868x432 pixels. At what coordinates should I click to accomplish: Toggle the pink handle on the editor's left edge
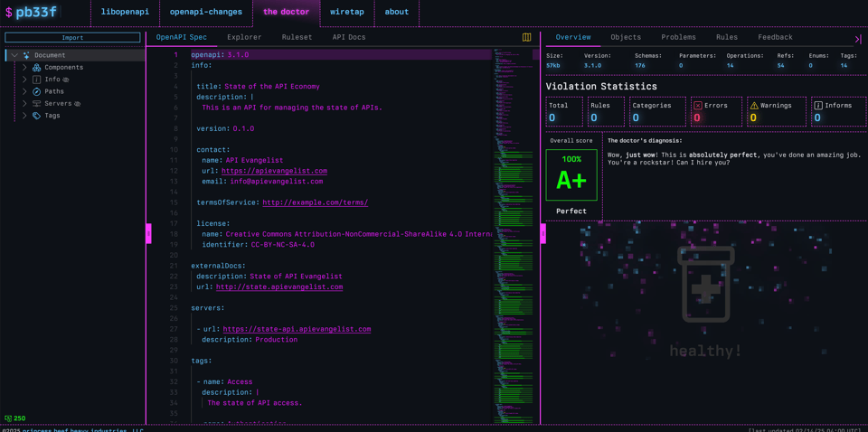[148, 234]
